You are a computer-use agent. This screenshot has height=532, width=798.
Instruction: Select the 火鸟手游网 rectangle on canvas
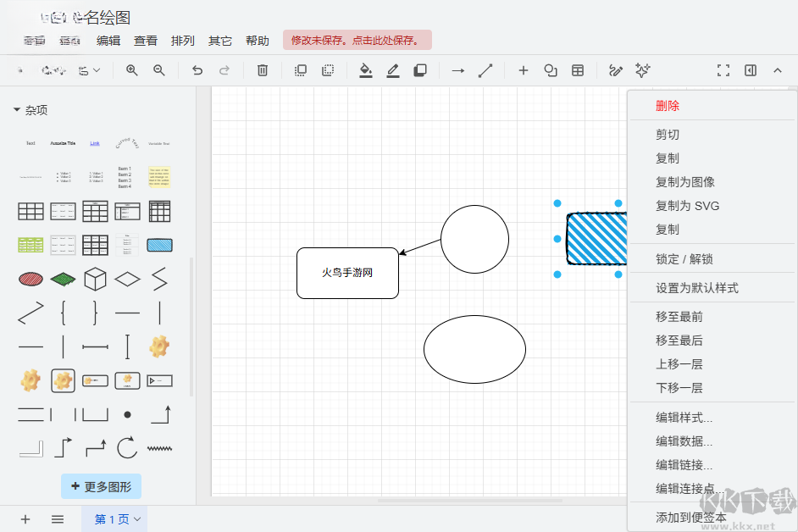point(347,273)
